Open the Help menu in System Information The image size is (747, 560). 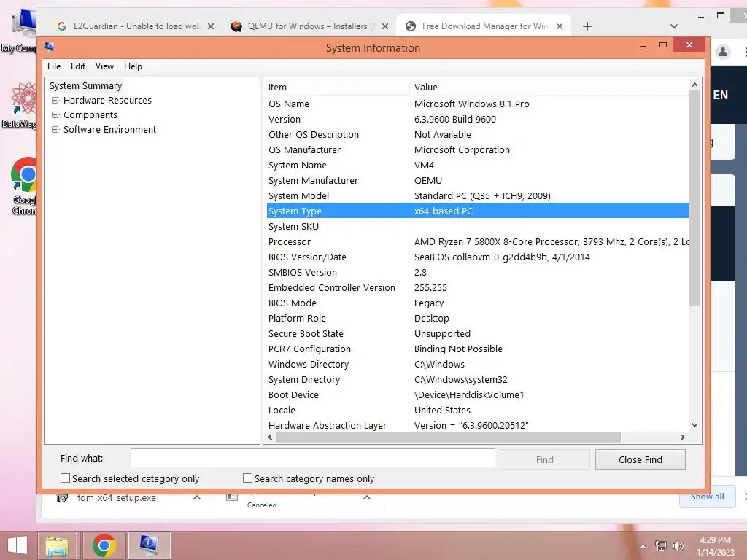click(x=133, y=66)
